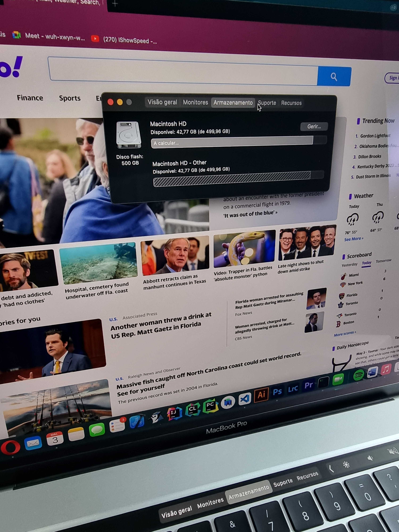Viewport: 399px width, 532px height.
Task: Open the Music app in the Dock
Action: 386,369
